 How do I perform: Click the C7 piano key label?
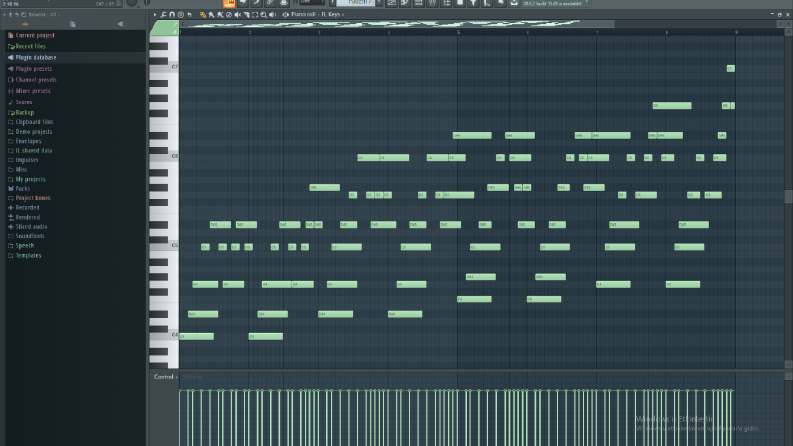click(174, 67)
